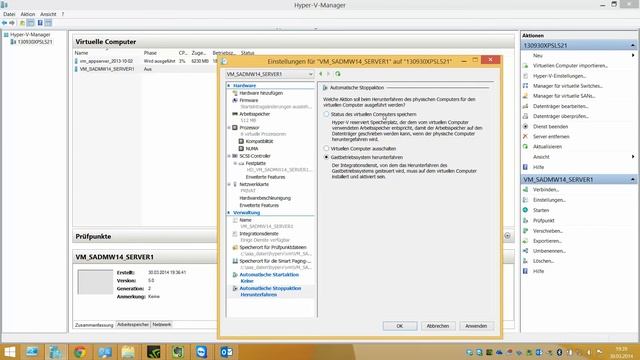Click the Windows Start button
The image size is (640, 360).
point(9,352)
